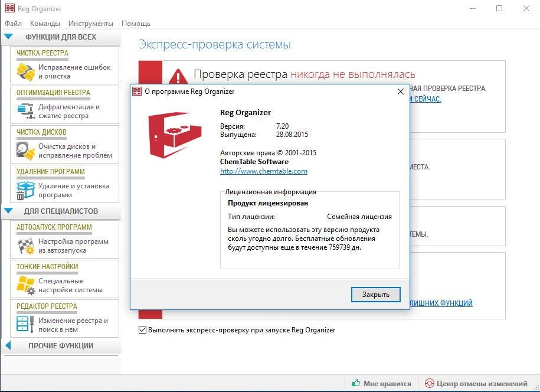Select УДАЛЕНИЕ ПРОГРАММ heading

(x=51, y=172)
